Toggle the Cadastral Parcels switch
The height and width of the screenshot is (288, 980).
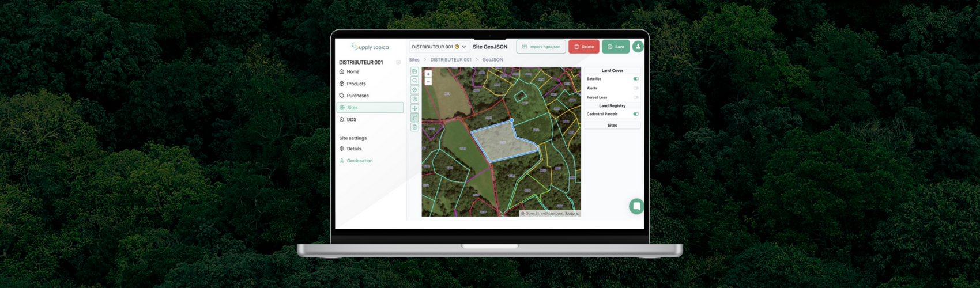point(636,114)
